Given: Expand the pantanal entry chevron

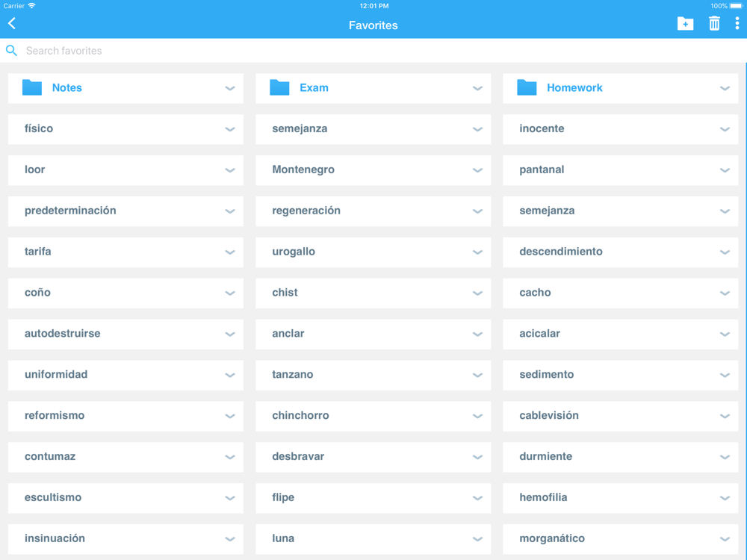Looking at the screenshot, I should [725, 170].
